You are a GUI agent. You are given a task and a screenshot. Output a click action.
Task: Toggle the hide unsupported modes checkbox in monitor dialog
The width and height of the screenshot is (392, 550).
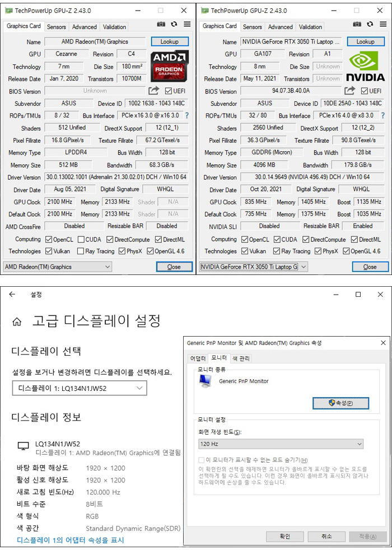click(x=201, y=460)
